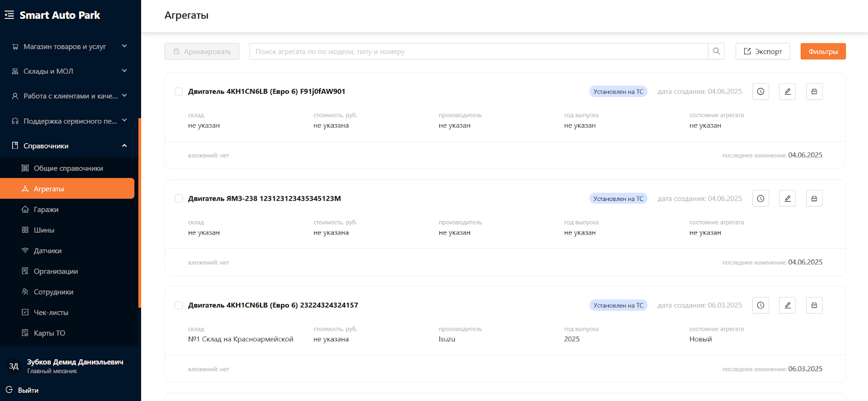Click edit pencil icon for engine F91j0fAW901
The height and width of the screenshot is (401, 868).
click(x=787, y=92)
